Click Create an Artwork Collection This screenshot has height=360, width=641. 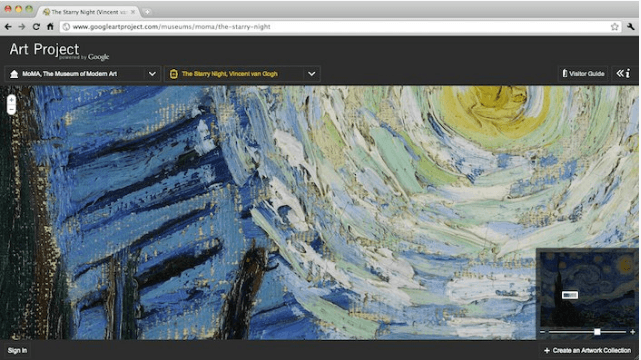pyautogui.click(x=587, y=350)
